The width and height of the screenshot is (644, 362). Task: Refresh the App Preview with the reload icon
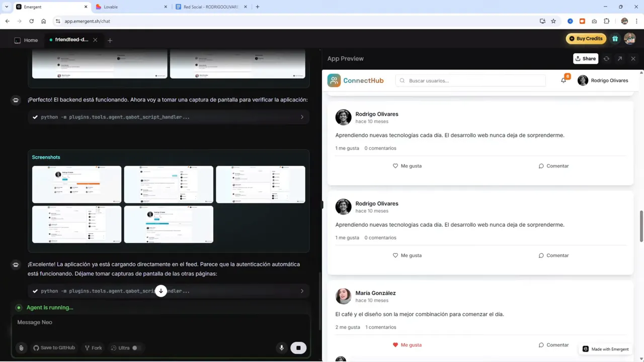pos(606,58)
